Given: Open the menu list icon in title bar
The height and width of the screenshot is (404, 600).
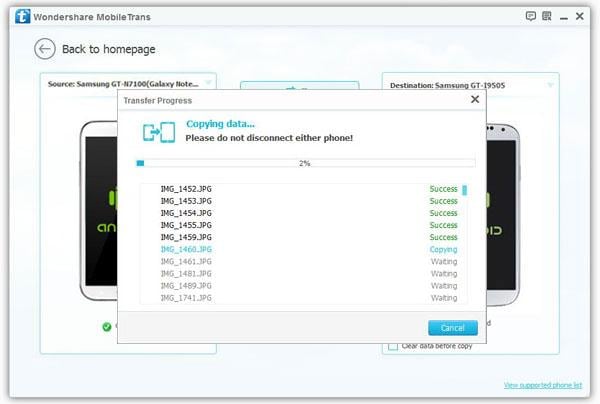Looking at the screenshot, I should pos(547,16).
